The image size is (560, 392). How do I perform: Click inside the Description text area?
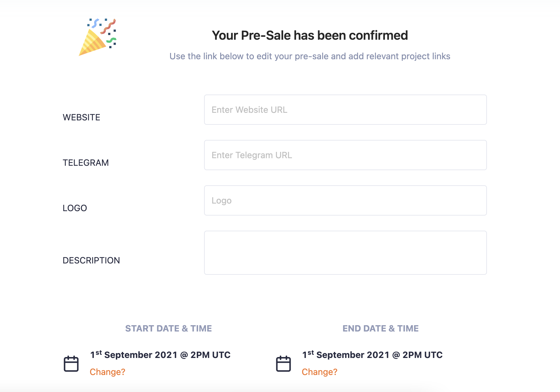coord(346,253)
